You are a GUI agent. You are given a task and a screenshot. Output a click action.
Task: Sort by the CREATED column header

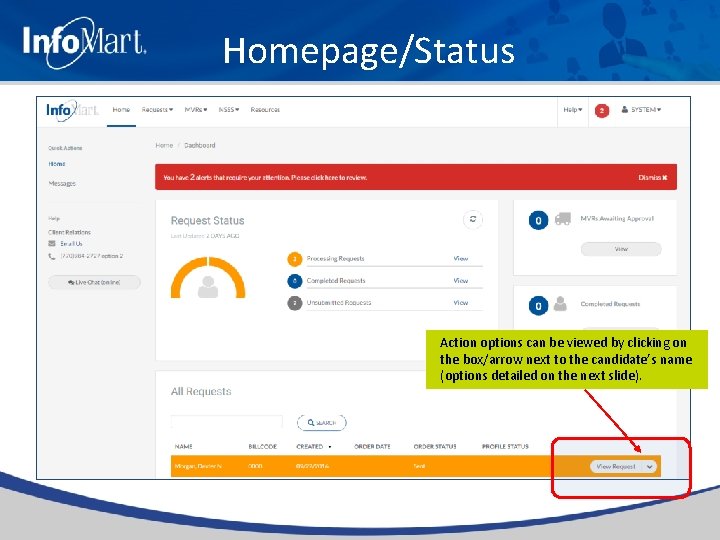(x=310, y=446)
